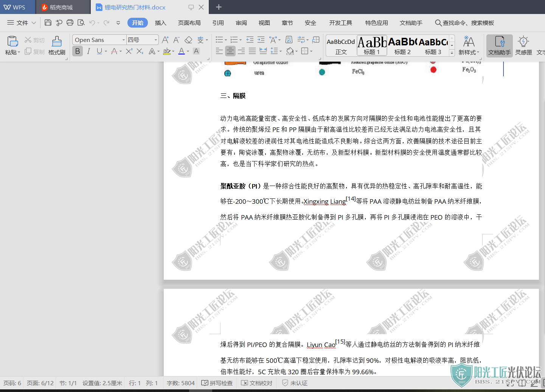Screen dimensions: 545x392
Task: Click the yellow text highlight color button
Action: coord(166,51)
